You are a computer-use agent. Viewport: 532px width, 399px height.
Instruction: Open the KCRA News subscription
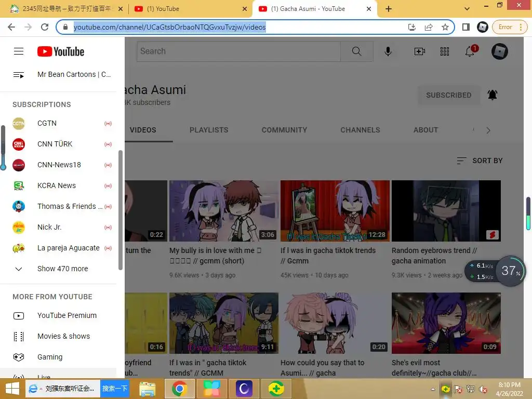tap(58, 185)
